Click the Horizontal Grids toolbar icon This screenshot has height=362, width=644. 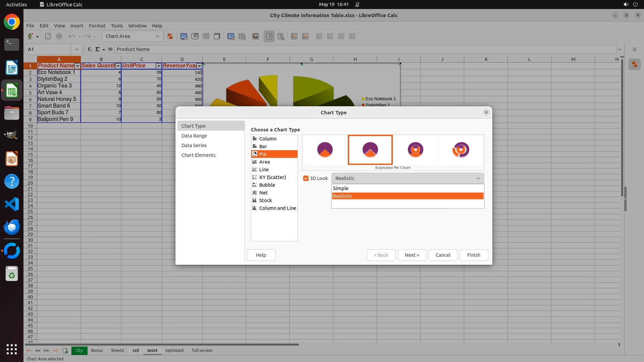tap(294, 36)
